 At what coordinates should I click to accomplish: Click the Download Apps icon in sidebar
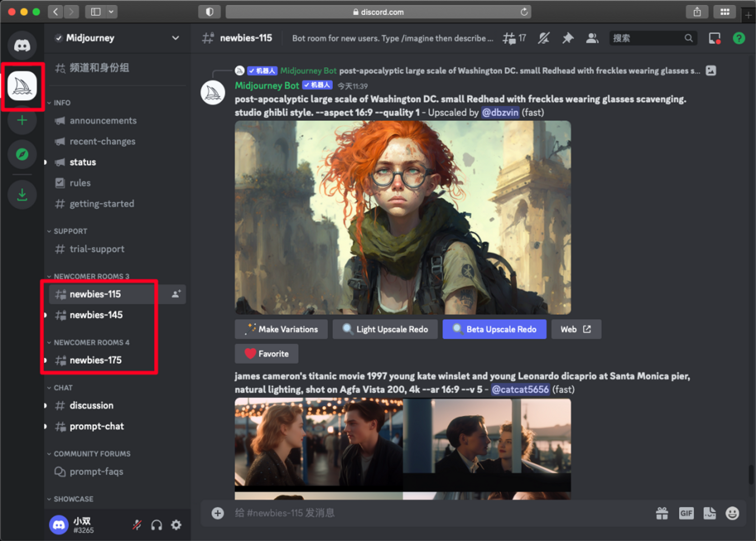[x=22, y=195]
